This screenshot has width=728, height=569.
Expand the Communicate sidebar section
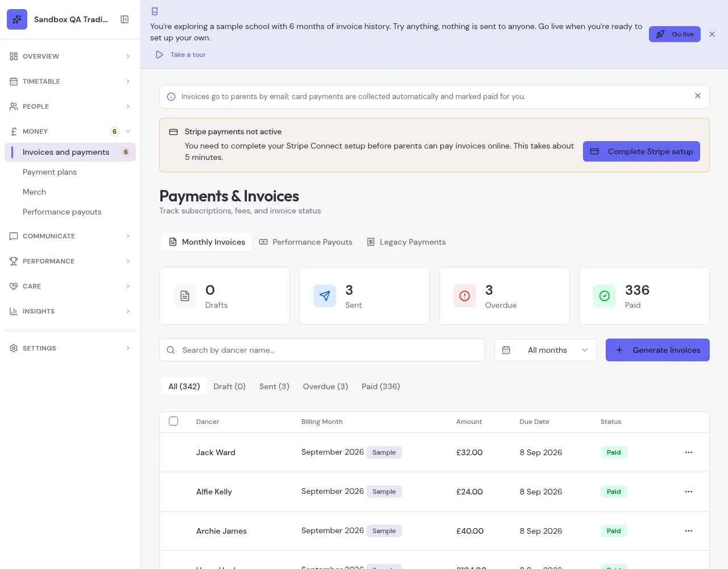[70, 236]
